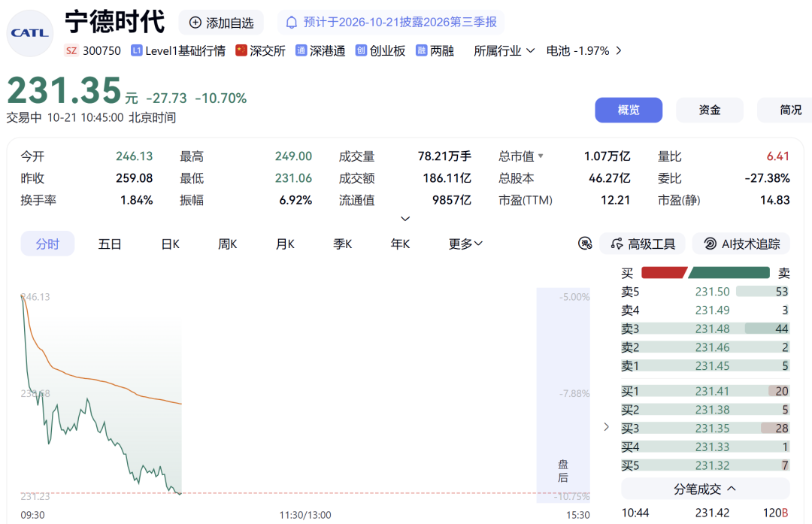Click the plus icon in 添加自选

(x=195, y=23)
